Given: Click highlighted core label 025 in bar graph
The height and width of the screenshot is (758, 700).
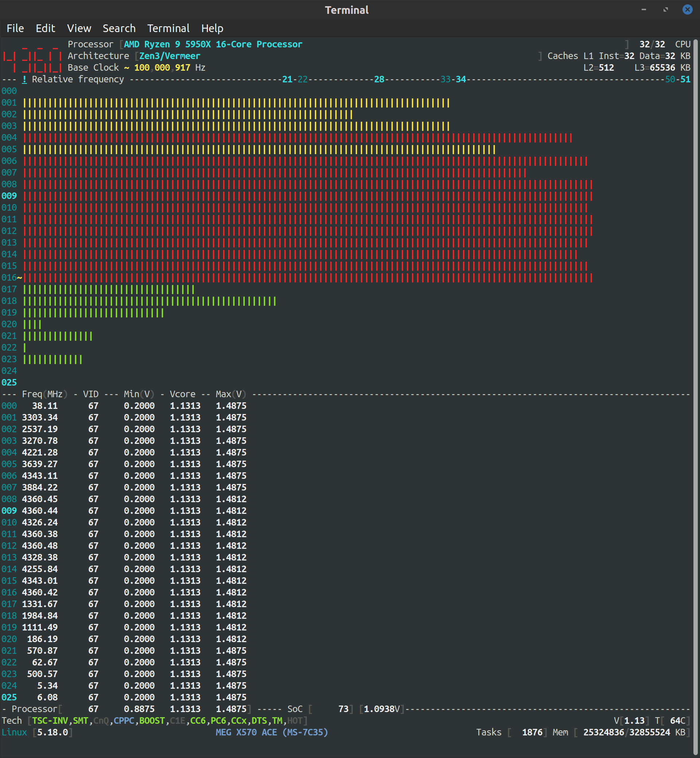Looking at the screenshot, I should tap(9, 383).
